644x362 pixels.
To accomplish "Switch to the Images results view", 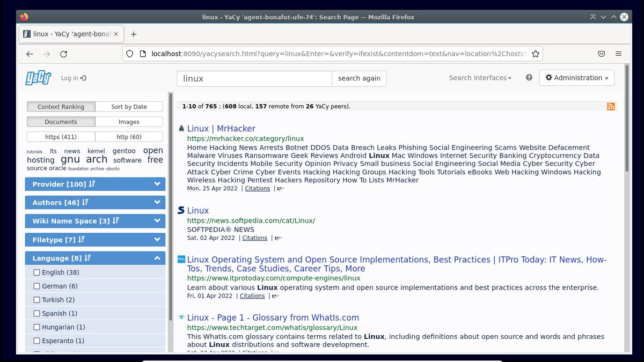I will pyautogui.click(x=129, y=121).
